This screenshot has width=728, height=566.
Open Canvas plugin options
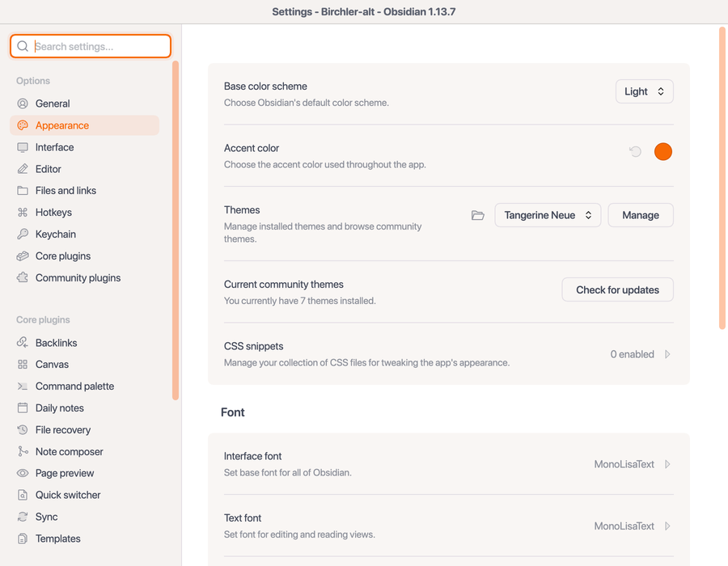pos(84,364)
